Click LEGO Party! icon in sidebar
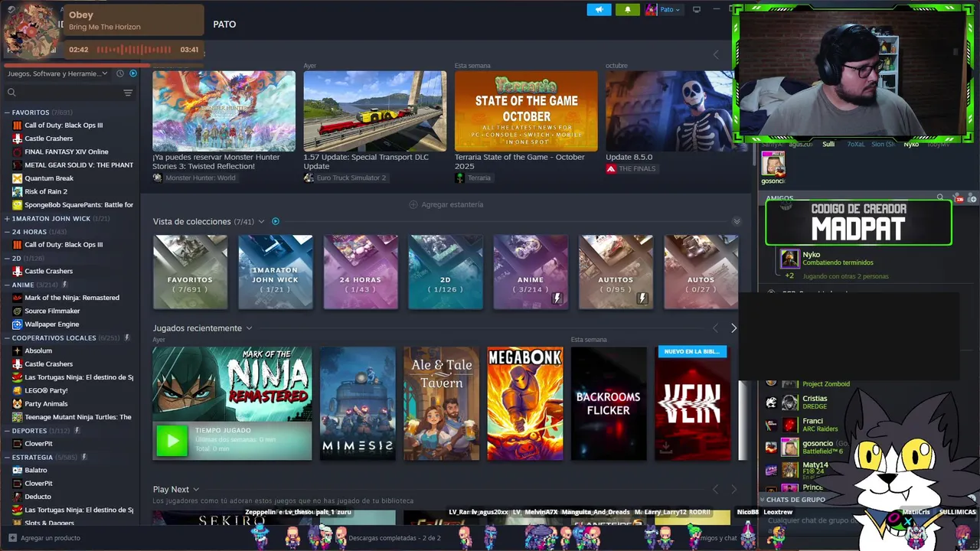 17,390
